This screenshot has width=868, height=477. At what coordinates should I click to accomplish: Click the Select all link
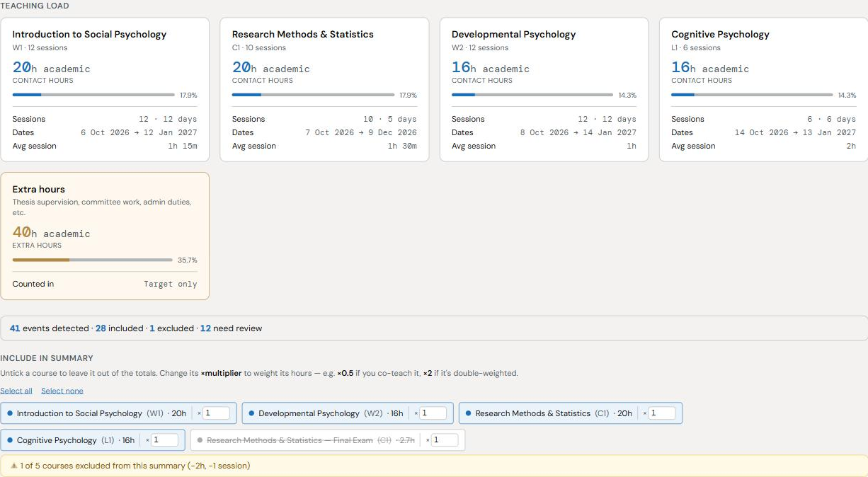pyautogui.click(x=16, y=391)
